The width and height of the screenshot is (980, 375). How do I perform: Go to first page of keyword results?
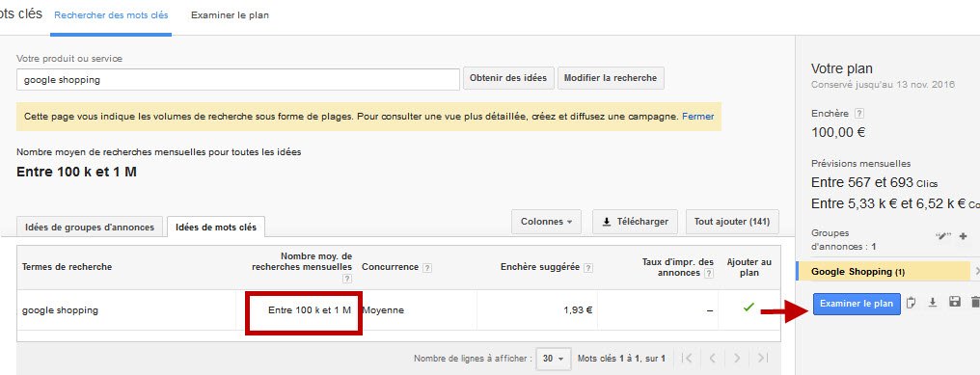tap(687, 358)
